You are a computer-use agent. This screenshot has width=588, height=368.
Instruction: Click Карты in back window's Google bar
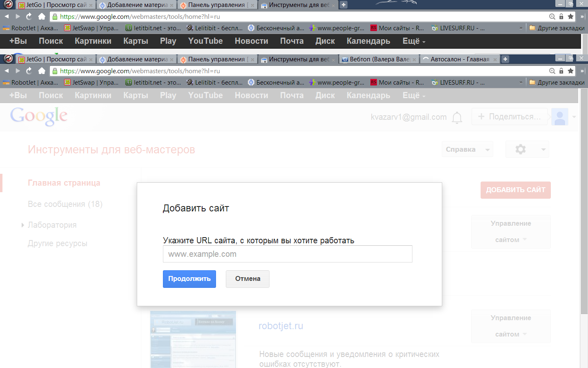pyautogui.click(x=136, y=41)
